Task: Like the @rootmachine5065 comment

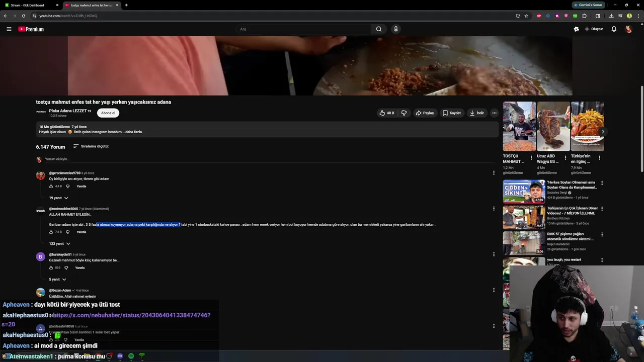Action: click(x=51, y=232)
